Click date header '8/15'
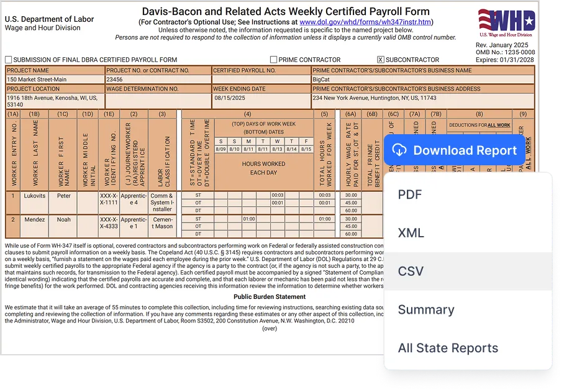This screenshot has width=564, height=392. 306,149
